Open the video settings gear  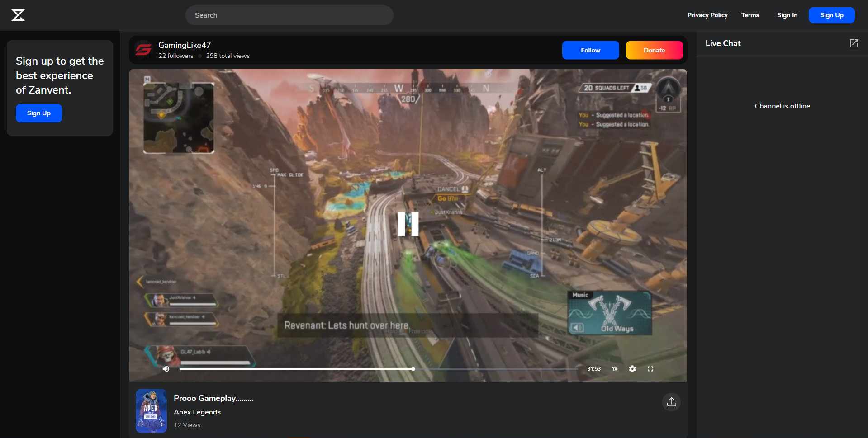click(x=632, y=369)
